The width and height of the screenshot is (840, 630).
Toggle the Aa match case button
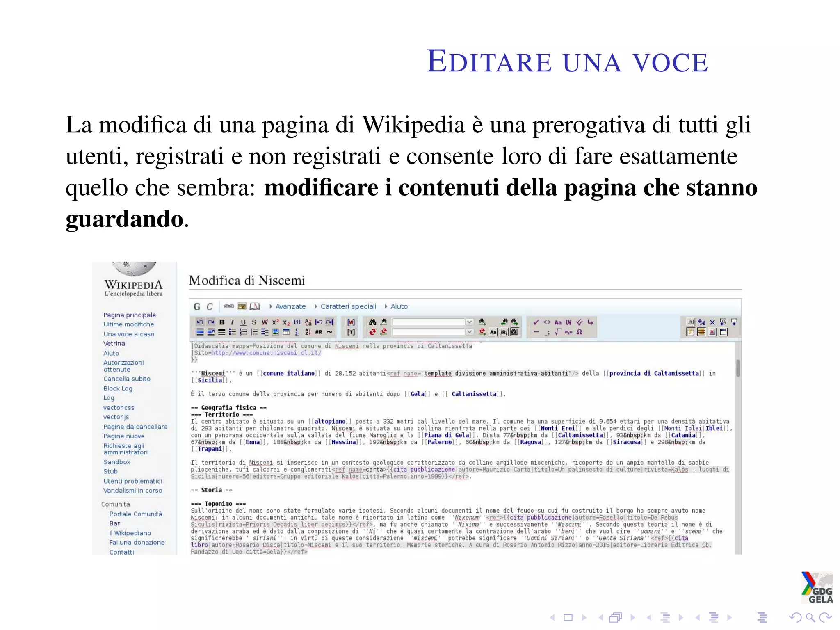coord(493,332)
